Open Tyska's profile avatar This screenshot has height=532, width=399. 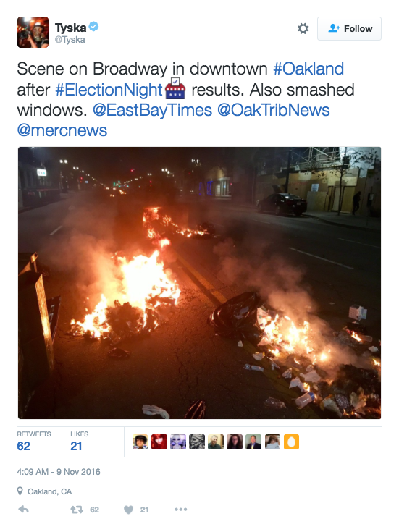coord(33,33)
